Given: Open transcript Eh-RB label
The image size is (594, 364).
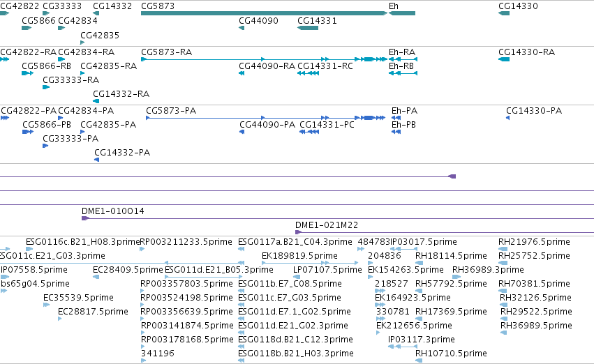Looking at the screenshot, I should click(x=401, y=66).
